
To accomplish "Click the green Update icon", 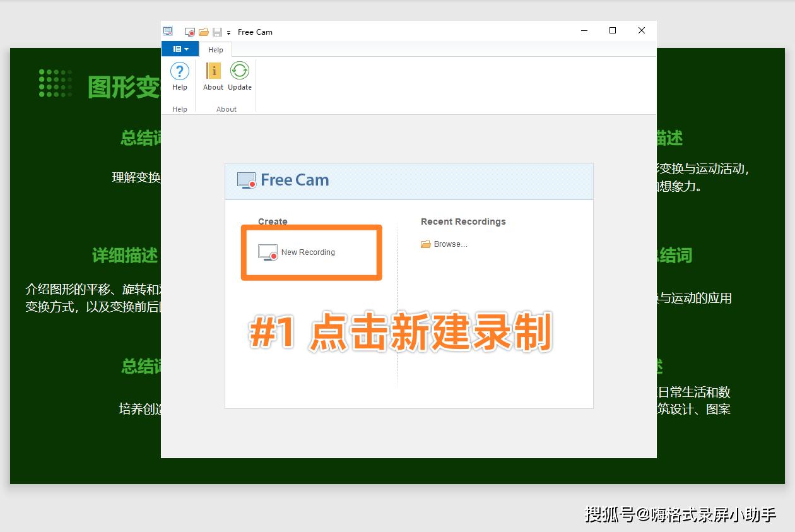I will [x=240, y=71].
